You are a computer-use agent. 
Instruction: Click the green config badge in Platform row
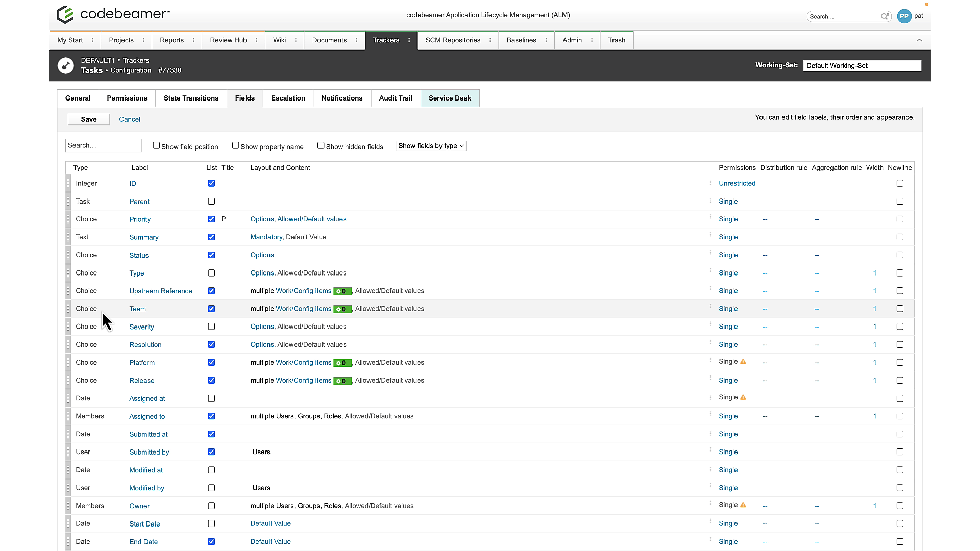click(342, 363)
